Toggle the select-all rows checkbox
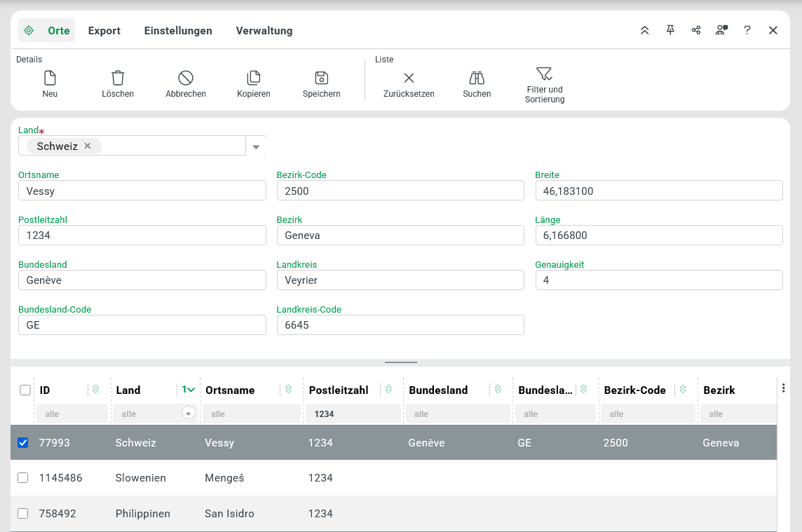Viewport: 802px width, 532px height. pos(25,390)
